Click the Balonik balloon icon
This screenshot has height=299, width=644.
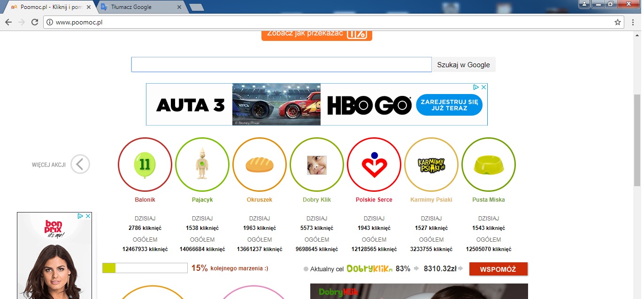[145, 165]
